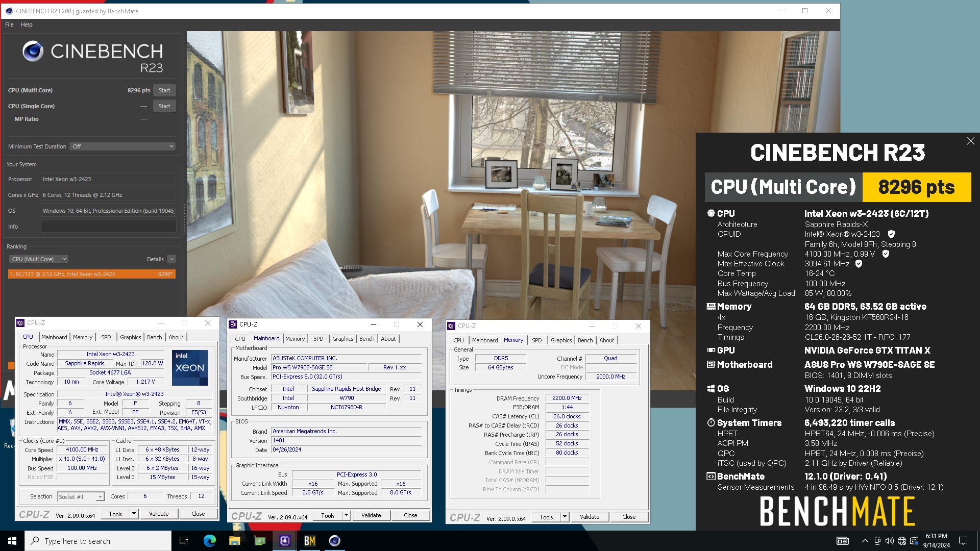Open Windows Start menu

point(12,541)
